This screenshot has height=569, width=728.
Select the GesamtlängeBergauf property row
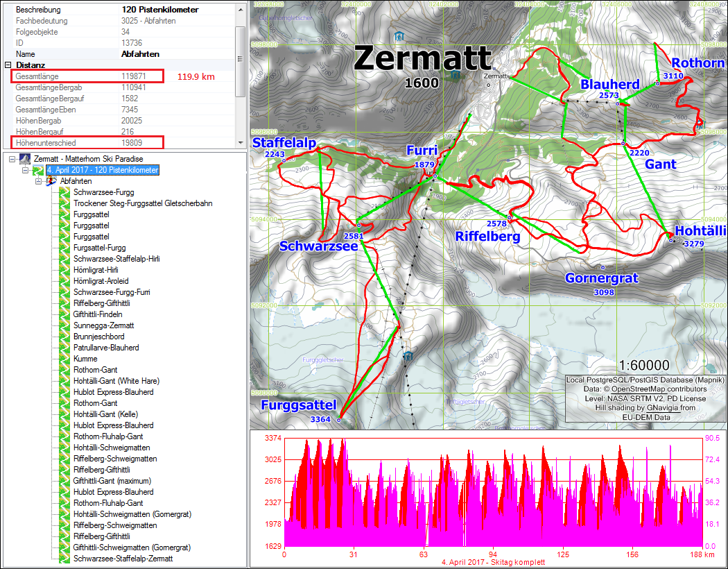(x=124, y=99)
